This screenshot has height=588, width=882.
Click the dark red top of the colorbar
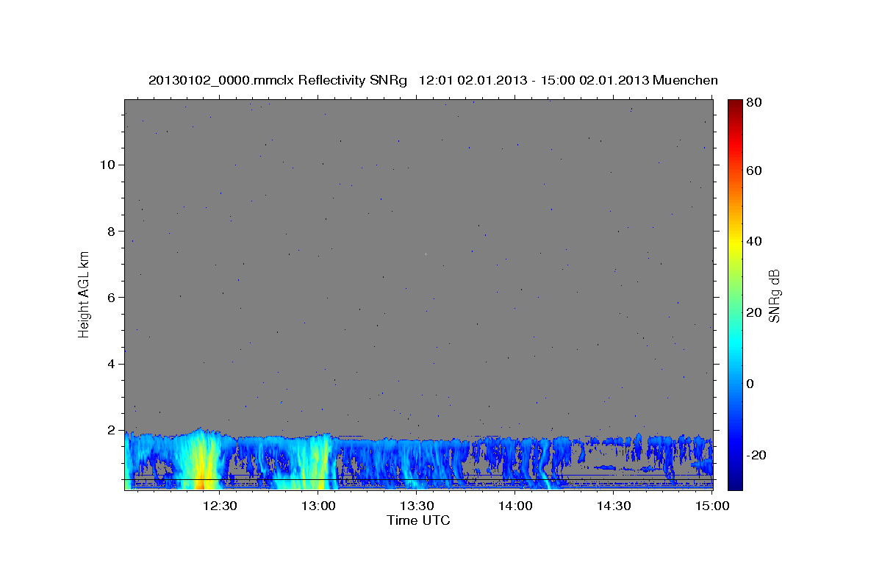point(735,104)
